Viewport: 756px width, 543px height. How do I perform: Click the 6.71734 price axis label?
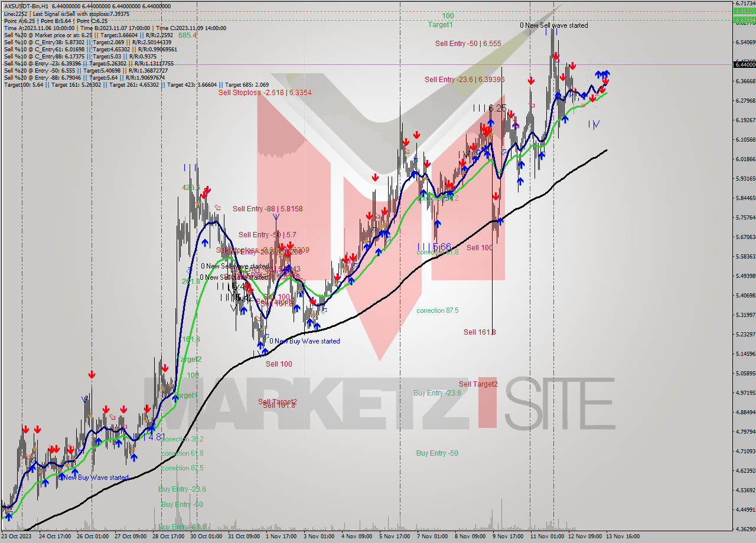pyautogui.click(x=745, y=4)
